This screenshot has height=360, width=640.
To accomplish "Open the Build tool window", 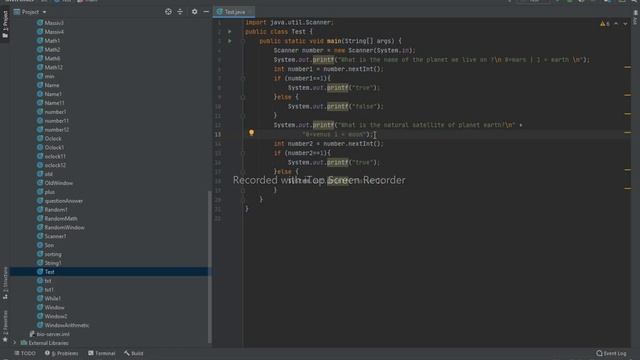I will [134, 353].
